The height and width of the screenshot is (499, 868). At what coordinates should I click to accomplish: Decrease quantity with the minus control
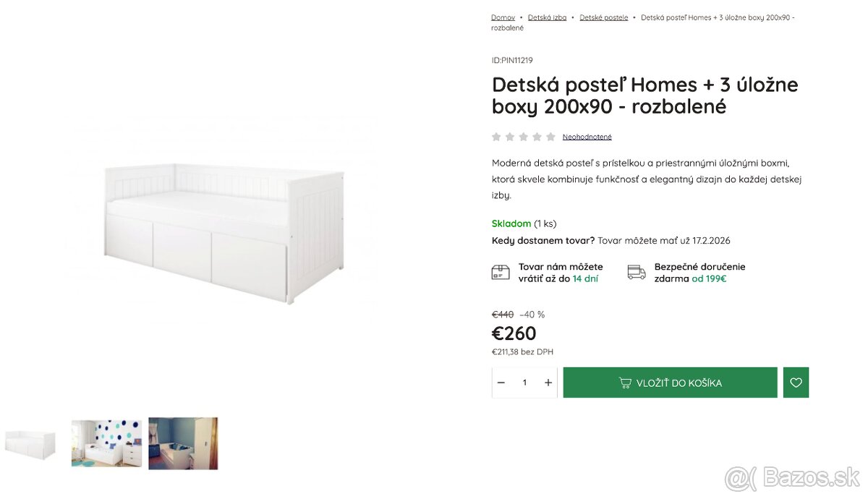click(501, 382)
